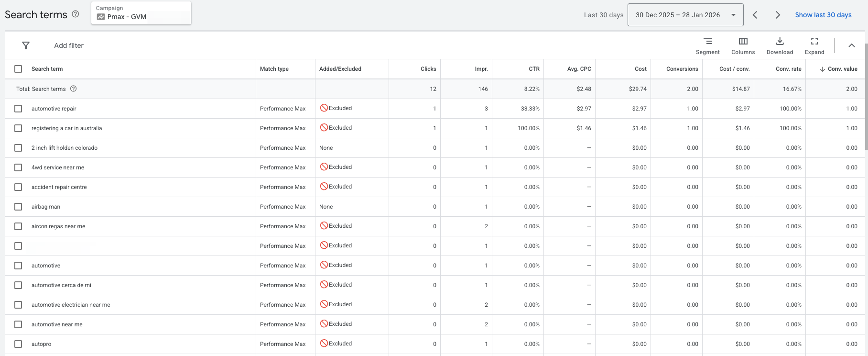The width and height of the screenshot is (868, 356).
Task: Collapse the toolbar with chevron up
Action: (851, 45)
